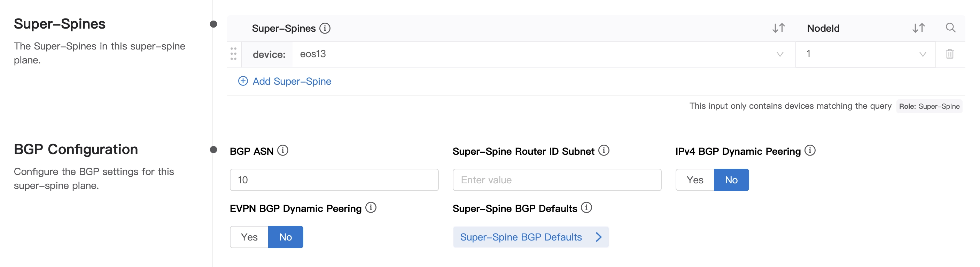Show info for IPv4 BGP Dynamic Peering
This screenshot has width=980, height=267.
click(810, 151)
